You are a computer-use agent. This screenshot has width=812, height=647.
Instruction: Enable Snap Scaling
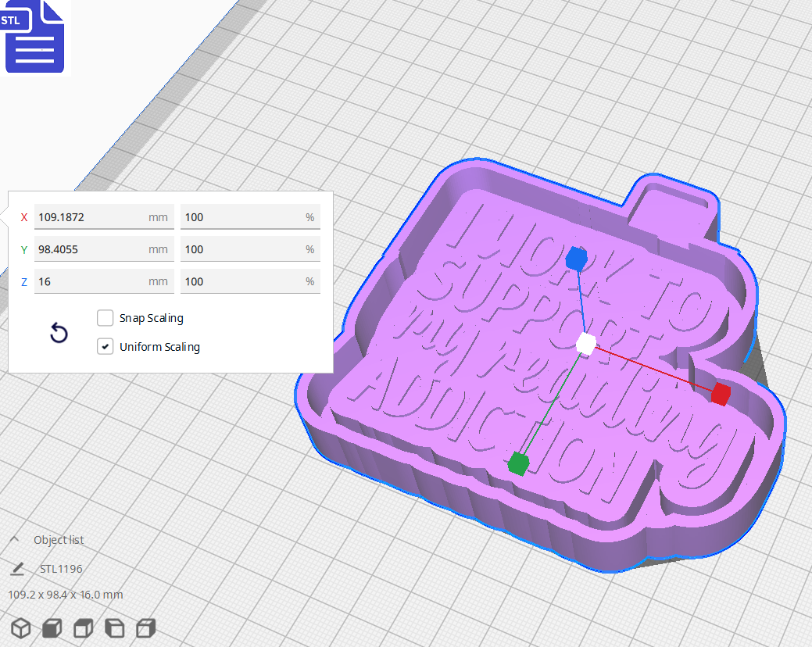pos(105,318)
